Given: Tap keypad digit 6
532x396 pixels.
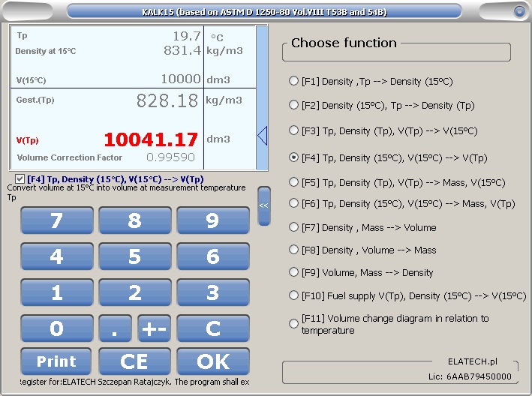Looking at the screenshot, I should tap(213, 256).
